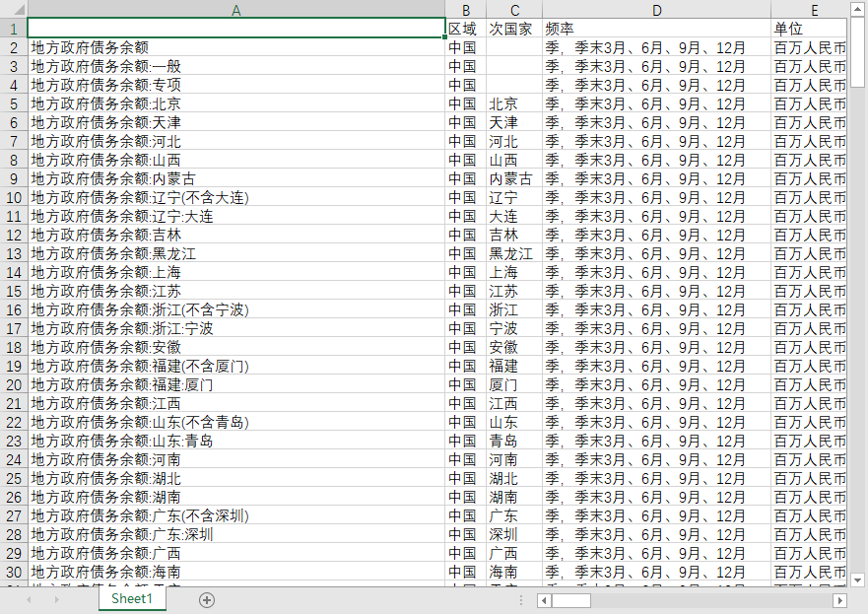This screenshot has height=614, width=868.
Task: Go to previous sheet using the left arrow
Action: click(29, 599)
